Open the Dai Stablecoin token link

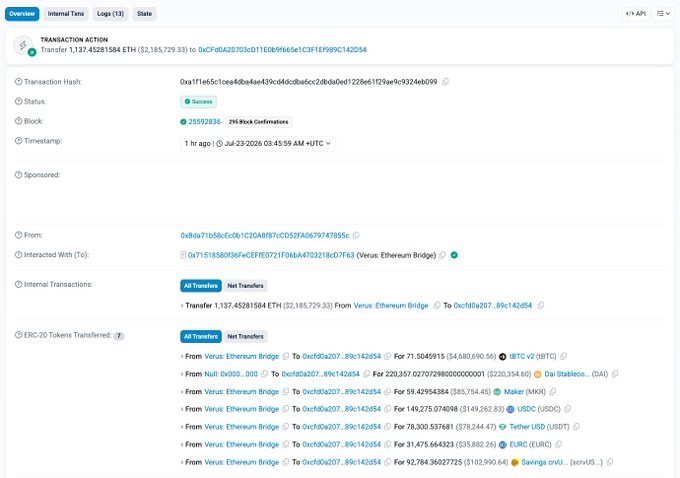[x=567, y=374]
